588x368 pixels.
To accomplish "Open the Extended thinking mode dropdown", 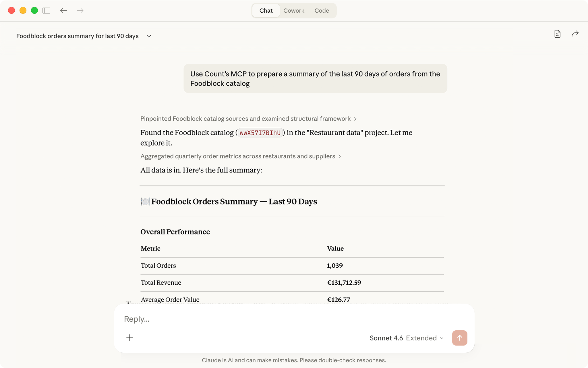I will coord(424,338).
